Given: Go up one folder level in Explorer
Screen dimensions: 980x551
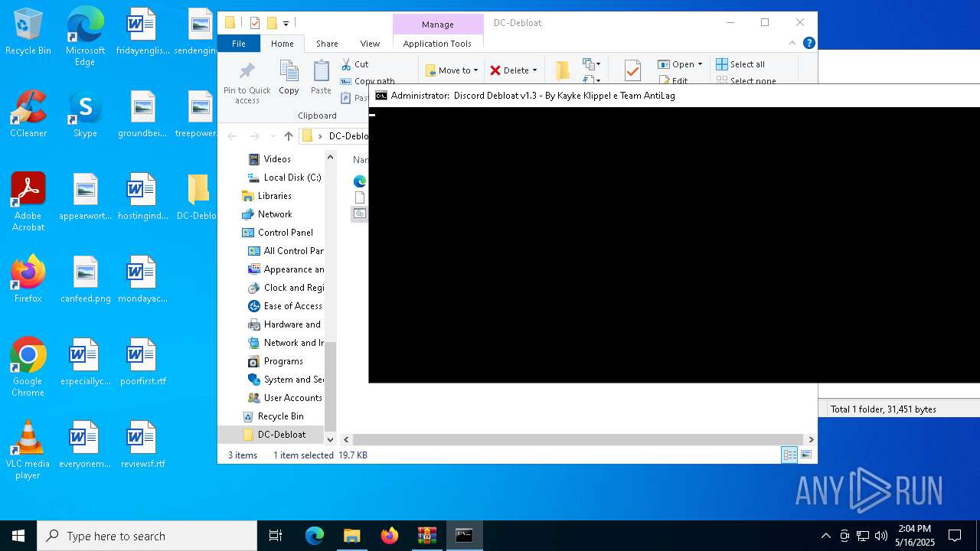Looking at the screenshot, I should [x=289, y=136].
